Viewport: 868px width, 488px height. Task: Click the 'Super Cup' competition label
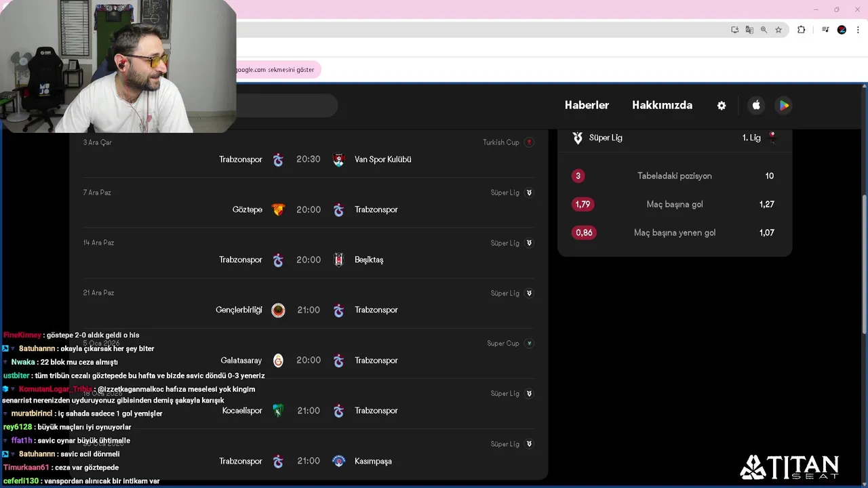click(x=503, y=343)
